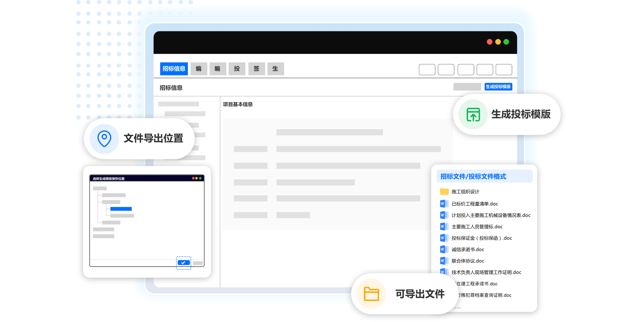Open 计划投入主要施工机械设备情况表.doc file
The height and width of the screenshot is (322, 644).
[491, 215]
